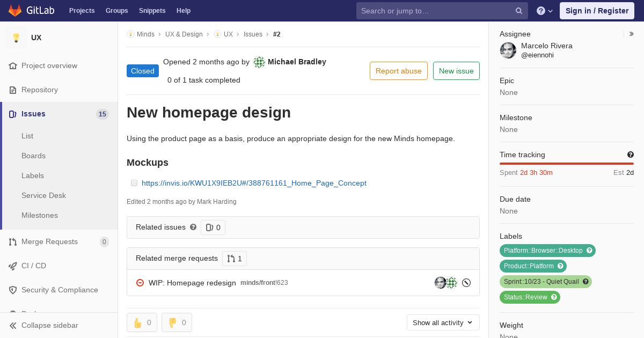Open Help in top navigation
The height and width of the screenshot is (338, 644).
184,11
